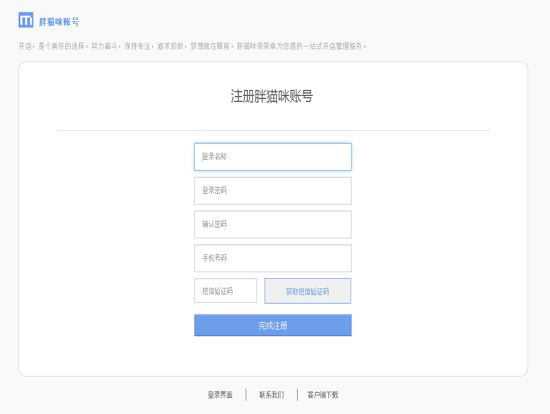Click the 短信验证码 code input field

[x=226, y=291]
